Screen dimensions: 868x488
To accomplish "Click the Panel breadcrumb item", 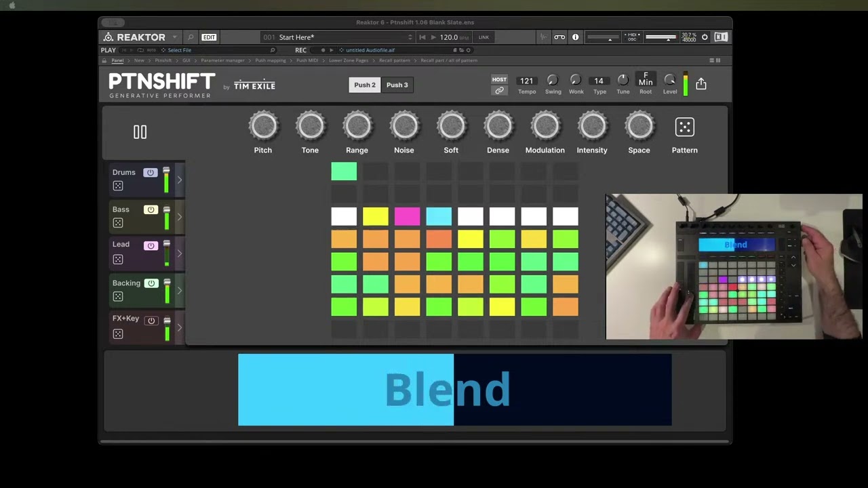I will (117, 60).
